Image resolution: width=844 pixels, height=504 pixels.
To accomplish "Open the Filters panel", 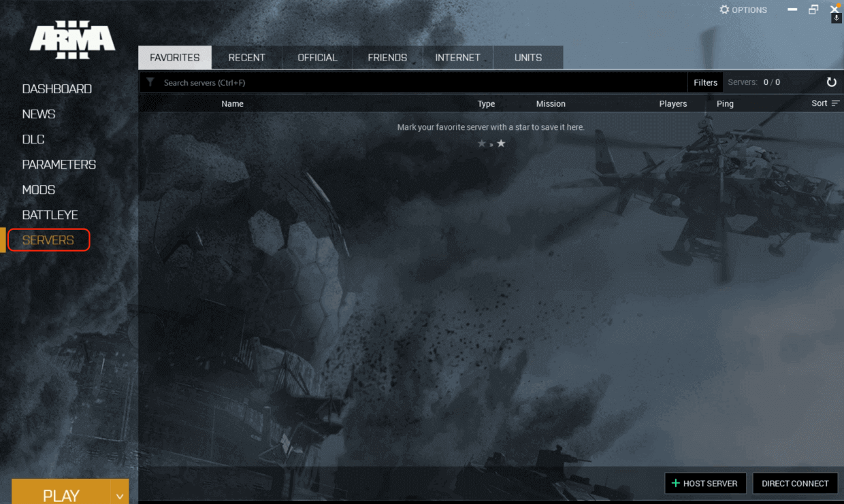I will (705, 82).
